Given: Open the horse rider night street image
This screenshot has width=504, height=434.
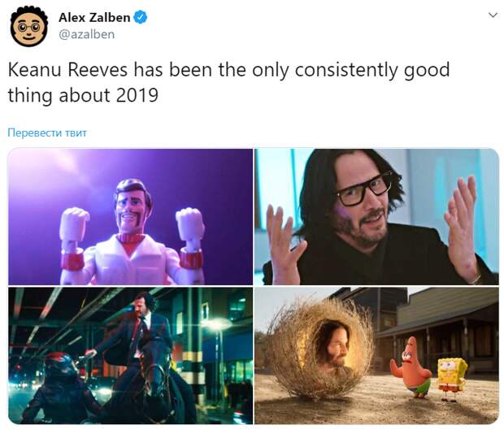Looking at the screenshot, I should (130, 356).
